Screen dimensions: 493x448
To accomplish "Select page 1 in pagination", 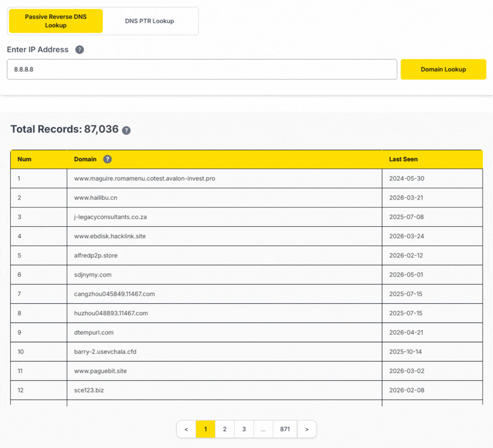I will (205, 429).
